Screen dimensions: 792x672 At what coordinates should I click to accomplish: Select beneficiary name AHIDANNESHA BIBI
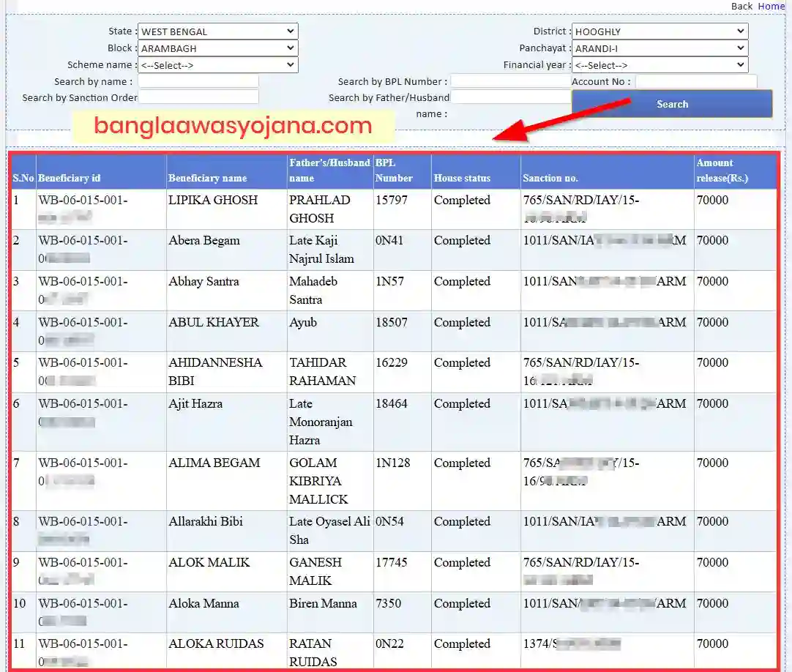coord(215,371)
